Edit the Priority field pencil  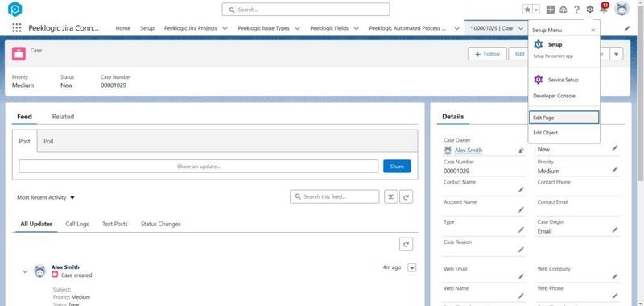[615, 170]
